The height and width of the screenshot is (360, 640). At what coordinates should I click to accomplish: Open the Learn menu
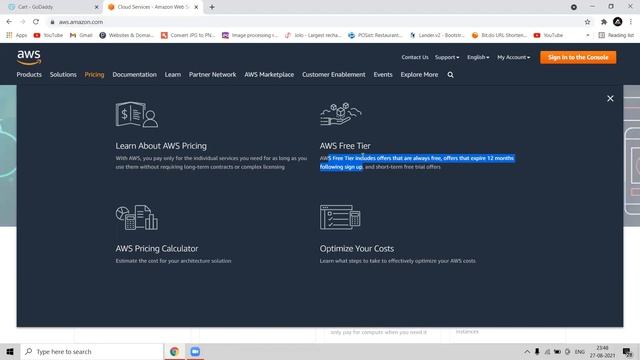pos(173,75)
